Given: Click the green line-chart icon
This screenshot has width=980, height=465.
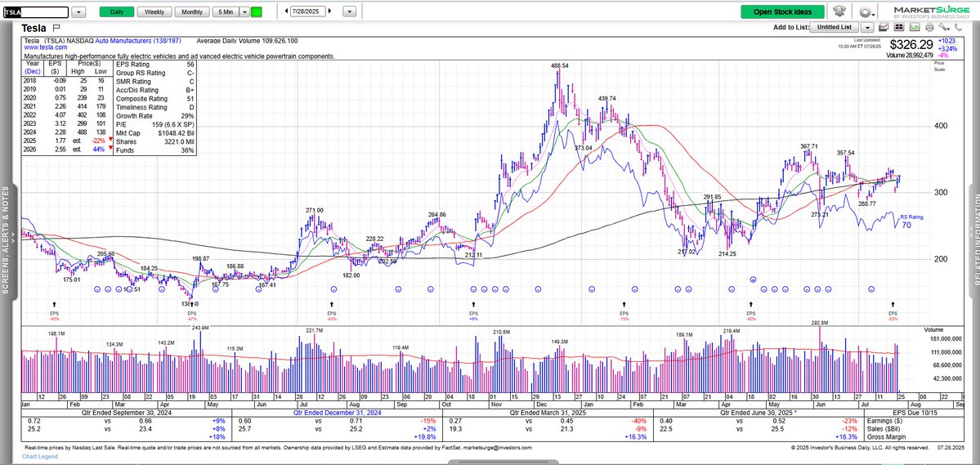Looking at the screenshot, I should point(915,27).
